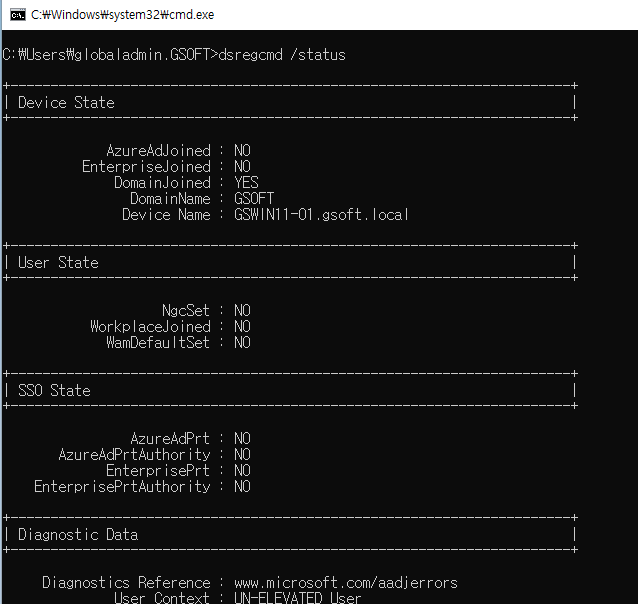Click the NO value beside EnterprisePrt
Viewport: 638px width, 604px height.
[x=243, y=471]
